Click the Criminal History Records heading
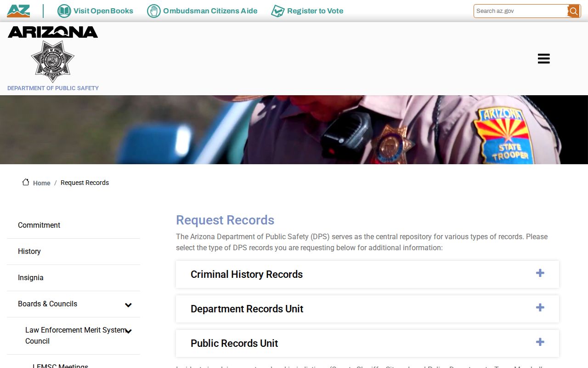The height and width of the screenshot is (368, 588). click(x=247, y=274)
